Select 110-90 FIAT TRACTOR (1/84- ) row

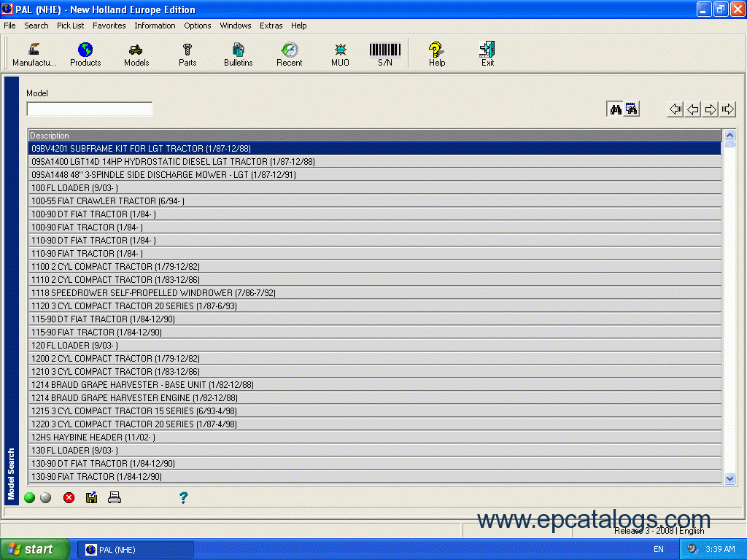(374, 254)
